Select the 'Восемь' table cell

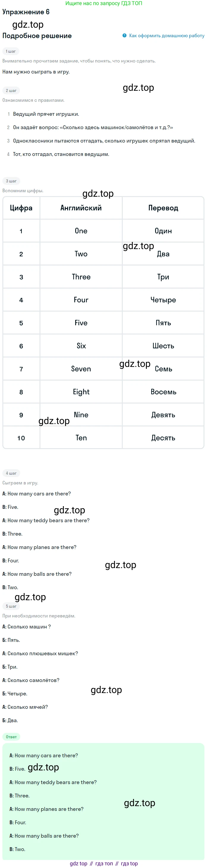[x=163, y=392]
